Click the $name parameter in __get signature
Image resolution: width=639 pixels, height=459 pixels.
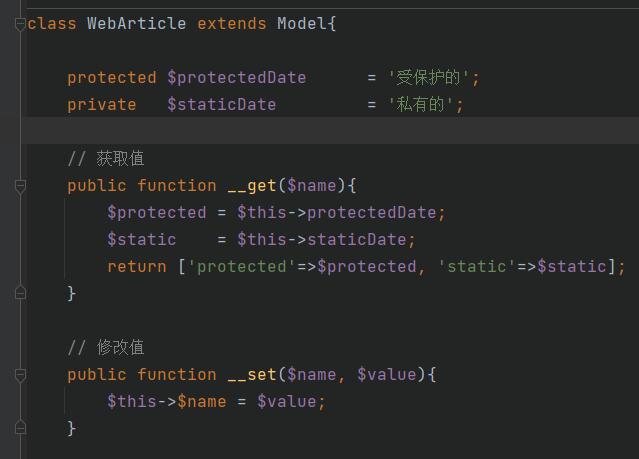click(311, 186)
